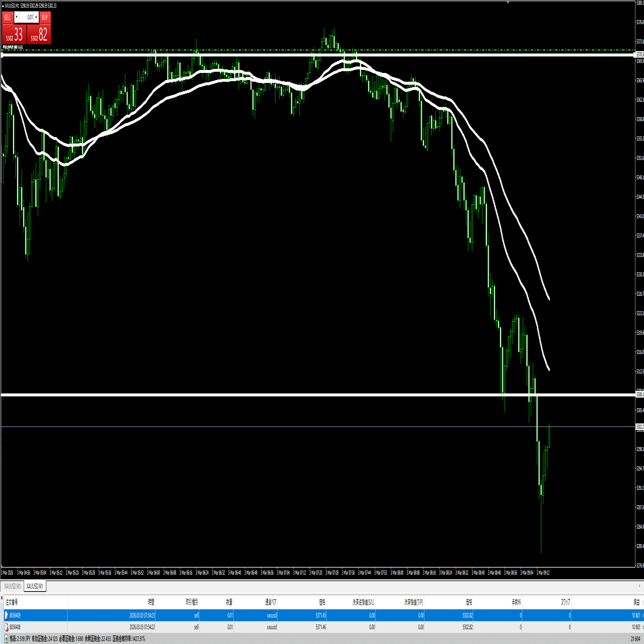Viewport: 644px width, 644px height.
Task: Click time cell 2026.03.03 07:34:22
Action: point(142,627)
